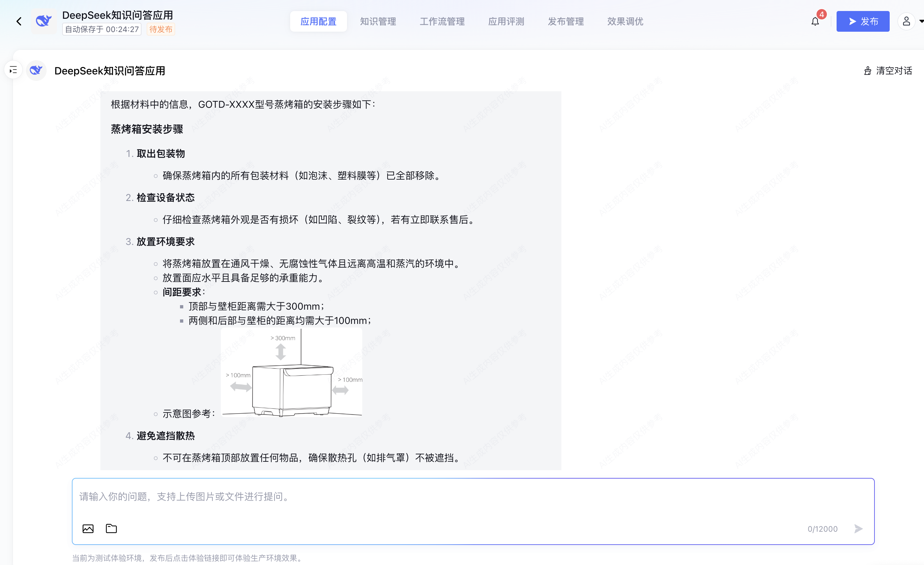Switch to the 效果调优 tab
Screen dimensions: 924x565
click(625, 21)
